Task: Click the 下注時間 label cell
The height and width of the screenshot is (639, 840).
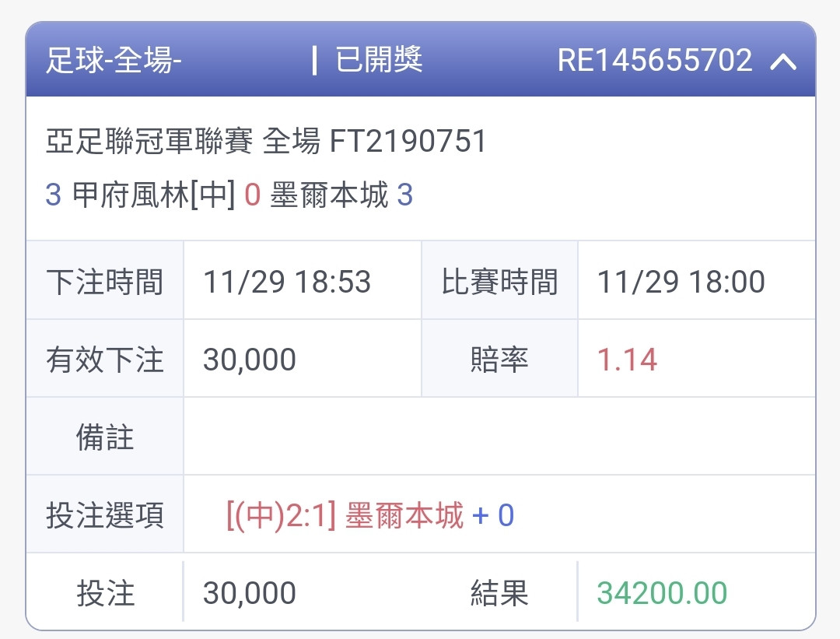Action: click(x=105, y=282)
